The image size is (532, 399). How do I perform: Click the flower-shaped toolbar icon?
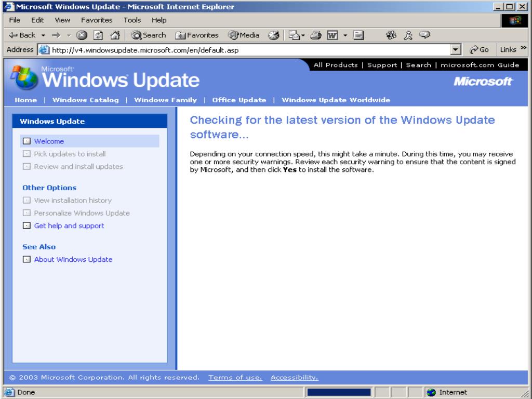(391, 35)
